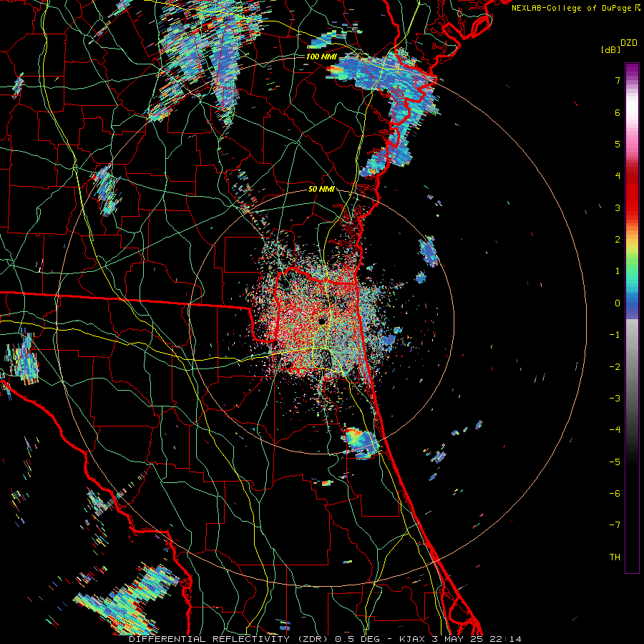The width and height of the screenshot is (644, 644).
Task: Click the scale value -3
Action: click(x=615, y=398)
